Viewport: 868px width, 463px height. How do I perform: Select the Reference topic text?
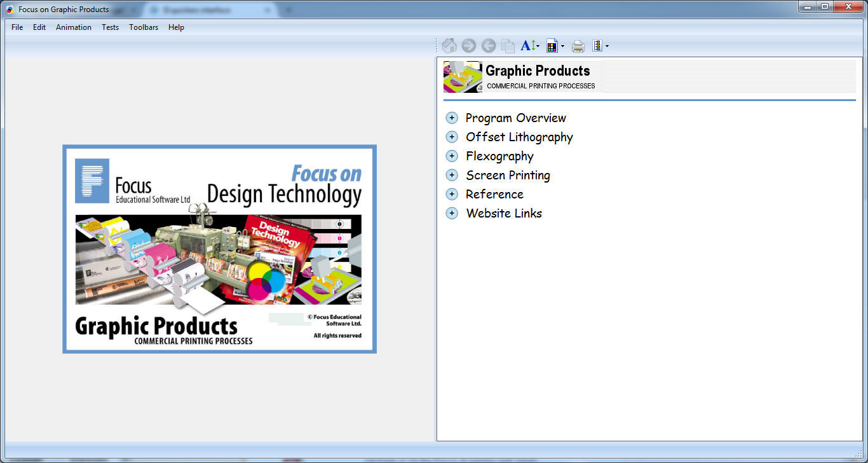(x=494, y=194)
